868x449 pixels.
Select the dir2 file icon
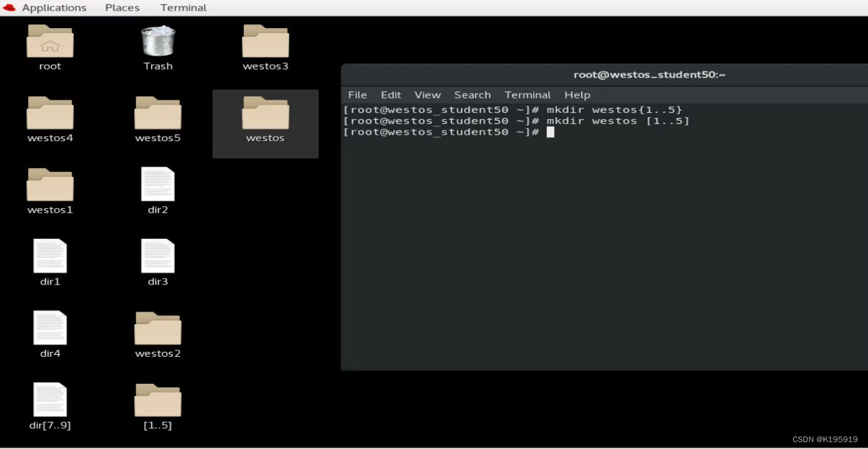tap(158, 184)
